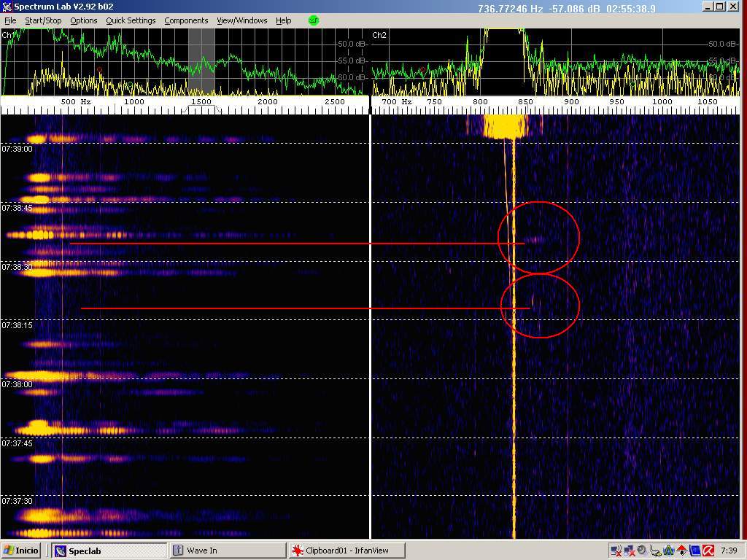
Task: Expand the View/Windows menu
Action: 242,20
